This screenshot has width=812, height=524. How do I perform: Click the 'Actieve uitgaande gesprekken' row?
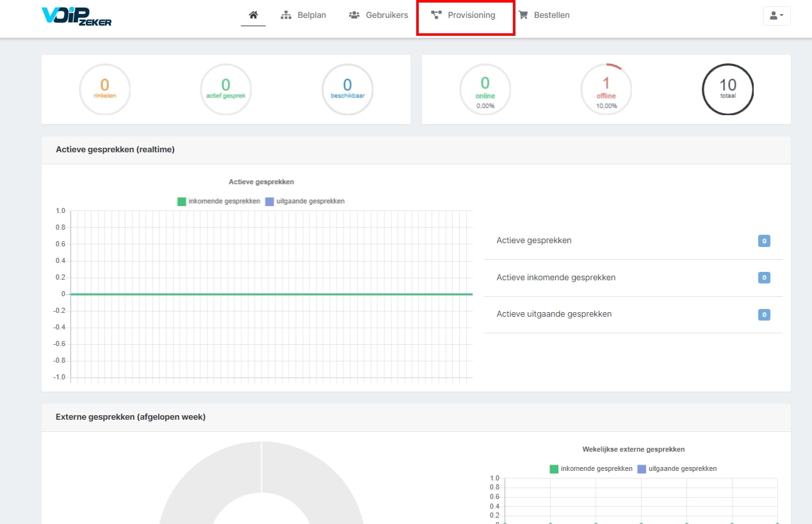click(633, 315)
